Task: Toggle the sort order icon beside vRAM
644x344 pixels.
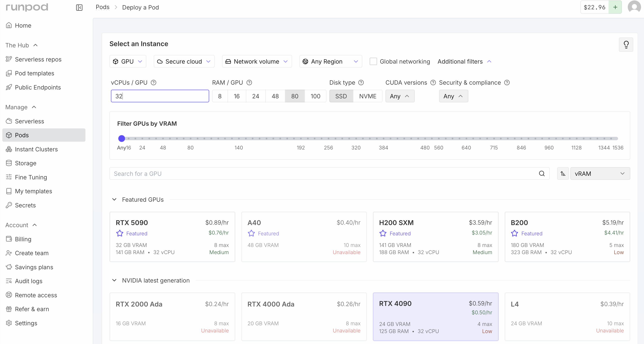Action: (563, 173)
